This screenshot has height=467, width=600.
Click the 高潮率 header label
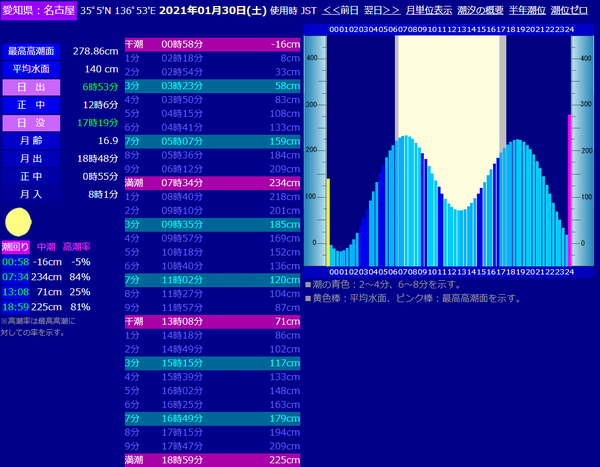(x=77, y=247)
